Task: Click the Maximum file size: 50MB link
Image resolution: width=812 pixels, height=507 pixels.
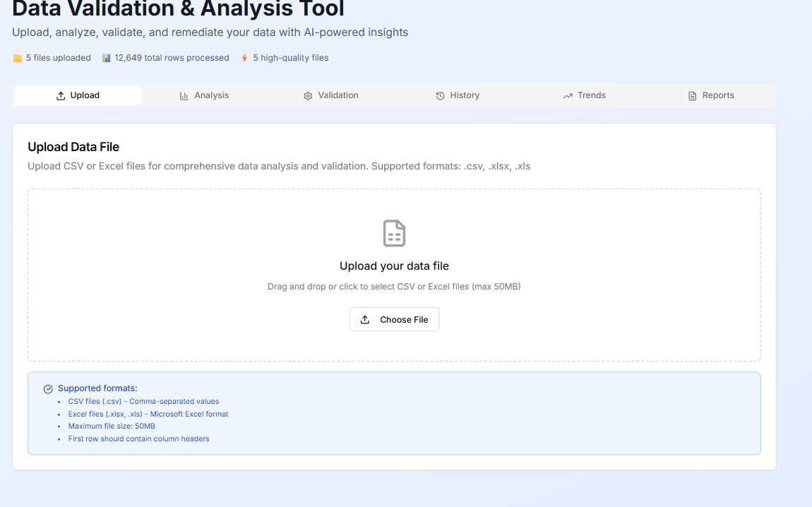Action: coord(111,426)
